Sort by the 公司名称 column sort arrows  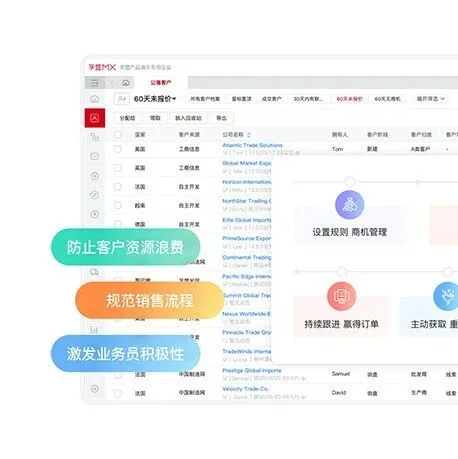click(x=249, y=135)
